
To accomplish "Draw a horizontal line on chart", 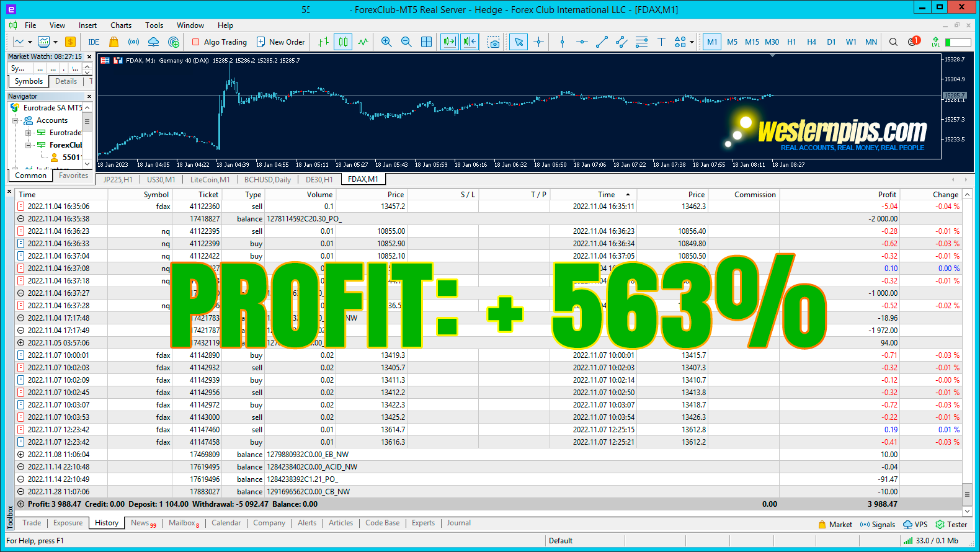I will coord(582,42).
